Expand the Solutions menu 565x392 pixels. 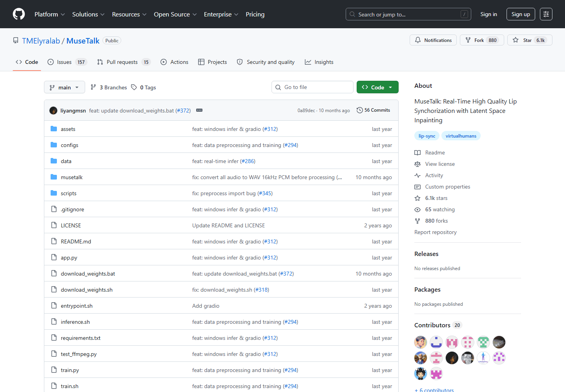pos(88,14)
